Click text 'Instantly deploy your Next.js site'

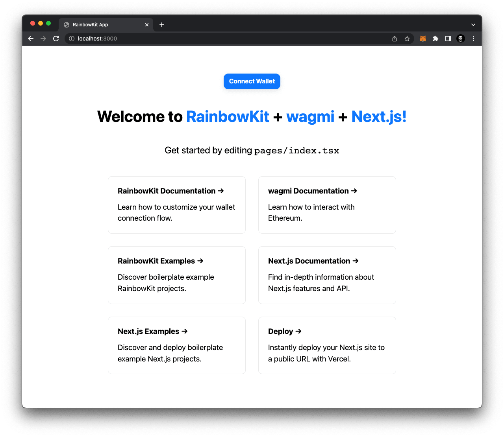click(x=322, y=347)
